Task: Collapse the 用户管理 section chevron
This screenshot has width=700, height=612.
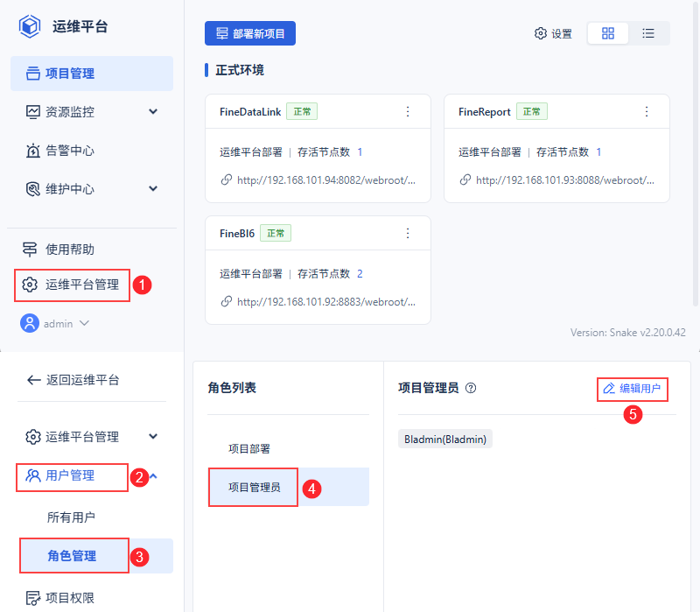Action: point(153,476)
